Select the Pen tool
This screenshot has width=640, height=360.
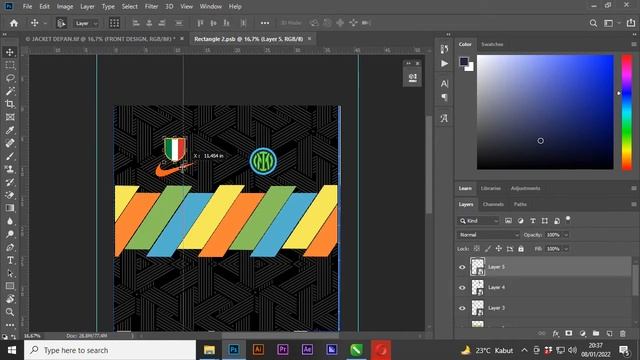(x=10, y=247)
